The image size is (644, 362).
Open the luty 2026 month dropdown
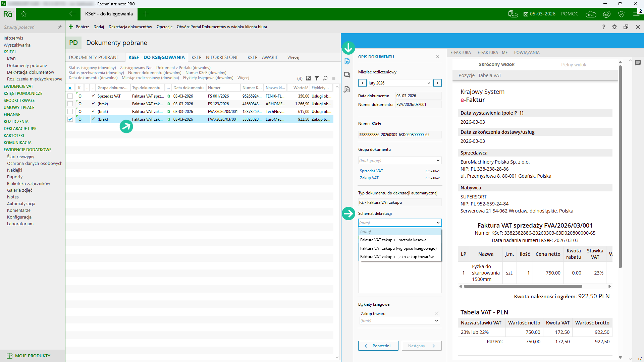(x=399, y=83)
